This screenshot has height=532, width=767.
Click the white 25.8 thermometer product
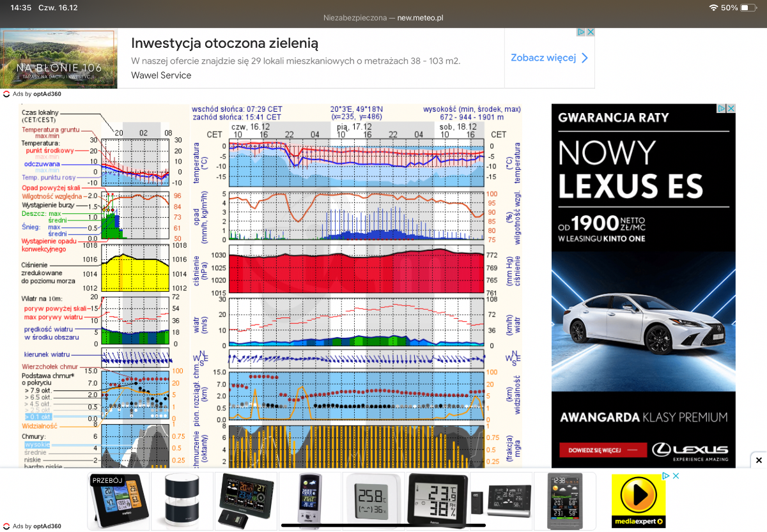click(373, 501)
